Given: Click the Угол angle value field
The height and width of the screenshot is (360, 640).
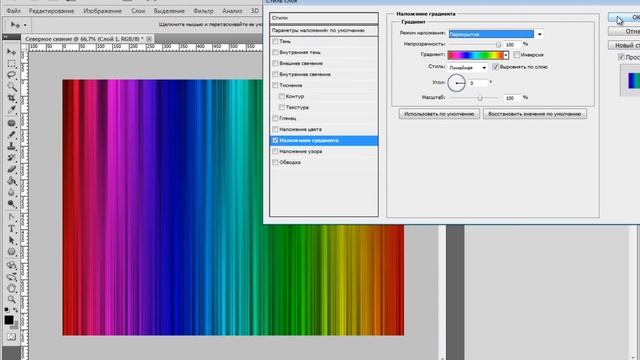Looking at the screenshot, I should 478,83.
